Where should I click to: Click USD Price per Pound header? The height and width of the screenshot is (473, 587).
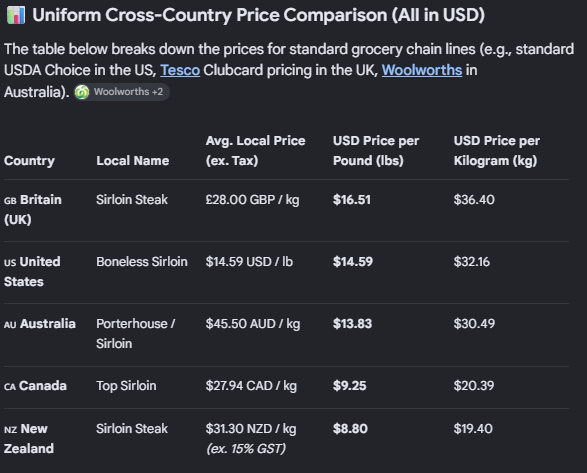[x=376, y=151]
